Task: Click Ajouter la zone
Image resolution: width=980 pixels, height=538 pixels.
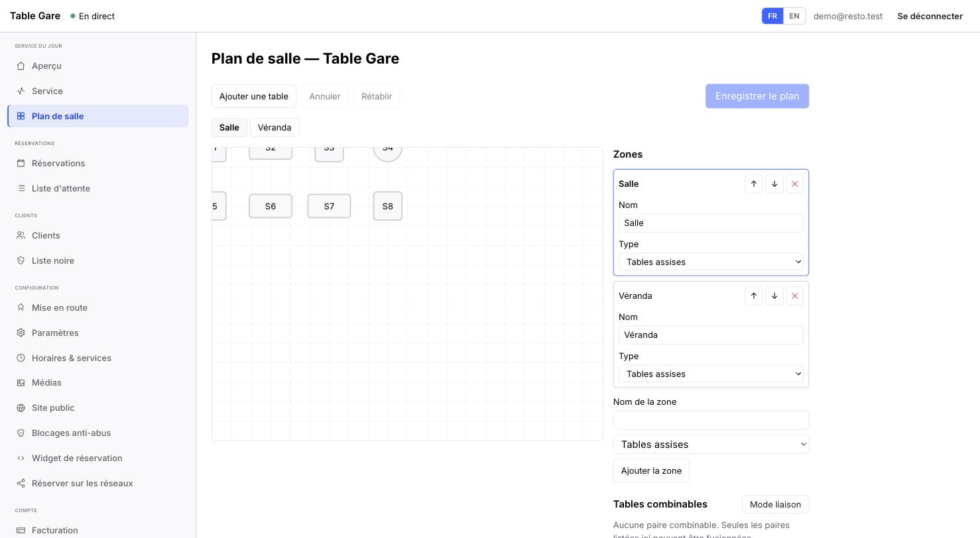Action: pos(651,471)
